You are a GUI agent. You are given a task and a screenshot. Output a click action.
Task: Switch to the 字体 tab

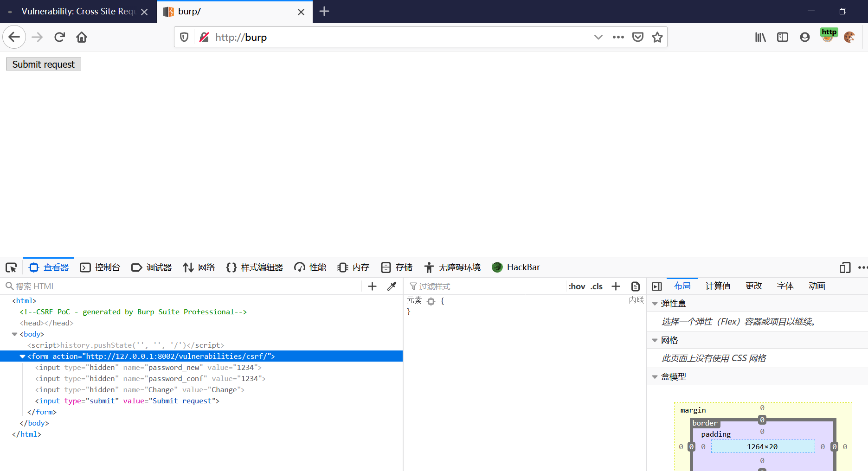785,286
